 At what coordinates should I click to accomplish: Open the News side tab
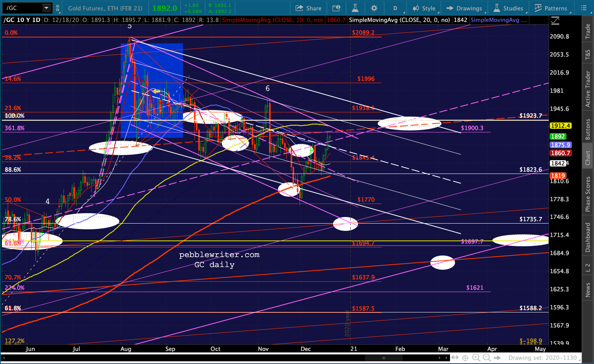coord(587,290)
